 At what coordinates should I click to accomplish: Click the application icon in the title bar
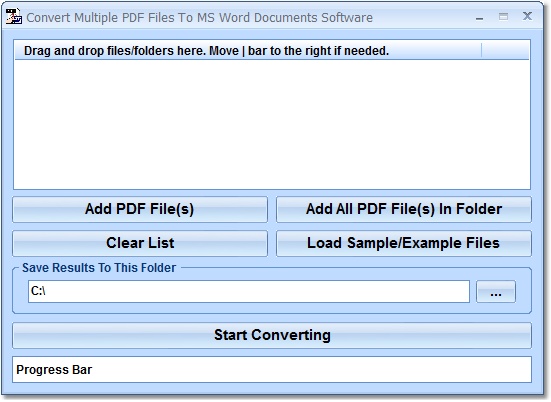tap(14, 17)
